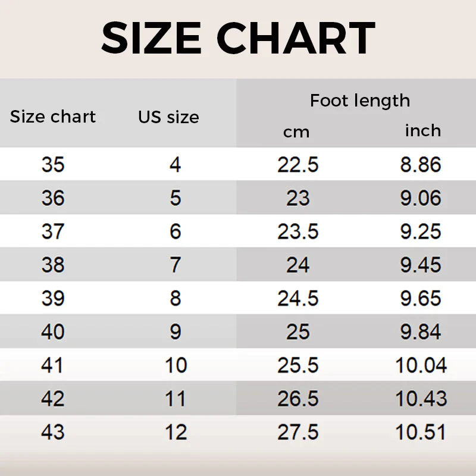Select US size 9 cell
This screenshot has height=476, width=476.
176,331
